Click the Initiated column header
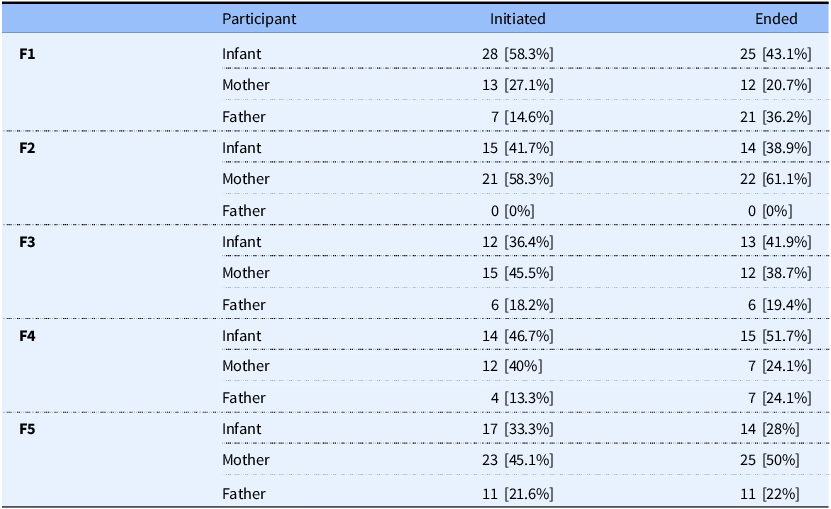The width and height of the screenshot is (831, 509). pyautogui.click(x=517, y=19)
